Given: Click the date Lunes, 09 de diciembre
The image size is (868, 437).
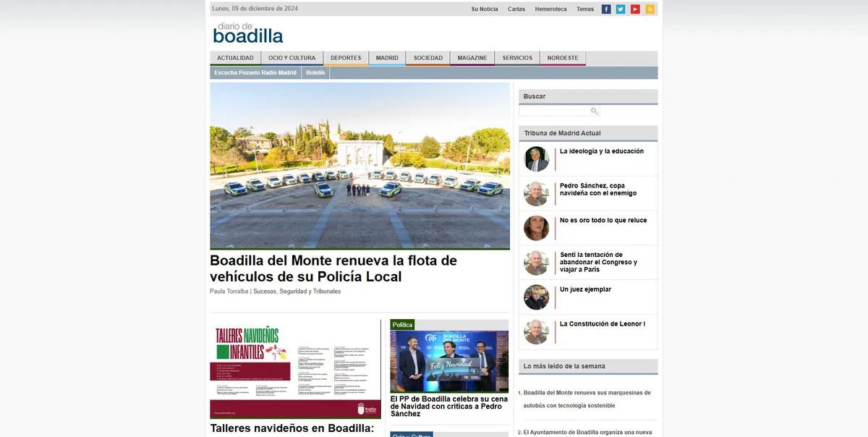Looking at the screenshot, I should (x=255, y=9).
